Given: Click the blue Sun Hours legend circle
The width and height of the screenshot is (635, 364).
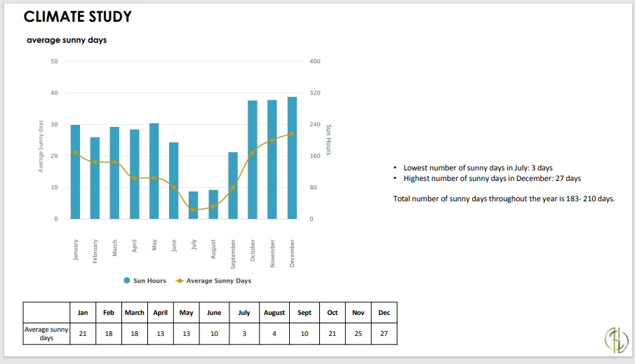Looking at the screenshot, I should click(x=127, y=281).
